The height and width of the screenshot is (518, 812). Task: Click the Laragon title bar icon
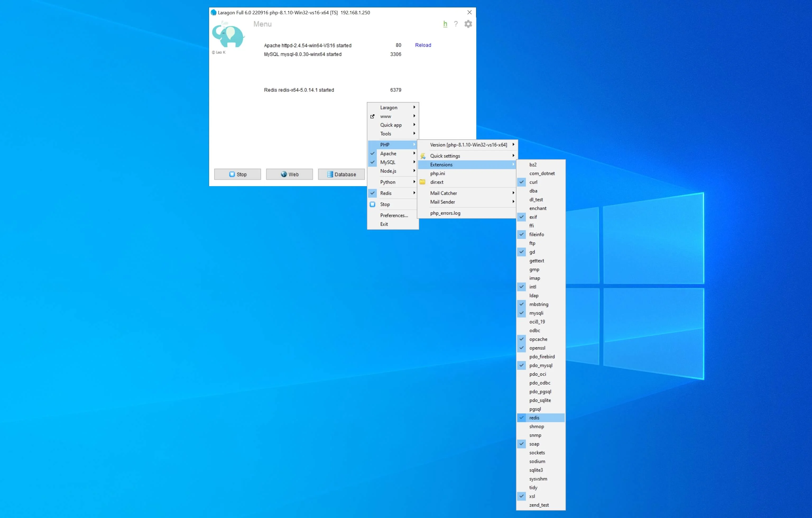[x=214, y=12]
